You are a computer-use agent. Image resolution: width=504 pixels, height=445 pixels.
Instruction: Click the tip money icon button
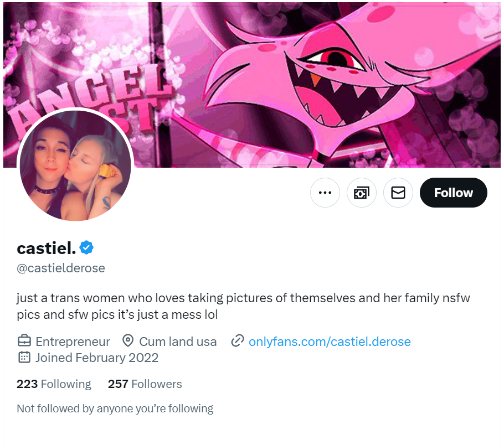[x=362, y=193]
